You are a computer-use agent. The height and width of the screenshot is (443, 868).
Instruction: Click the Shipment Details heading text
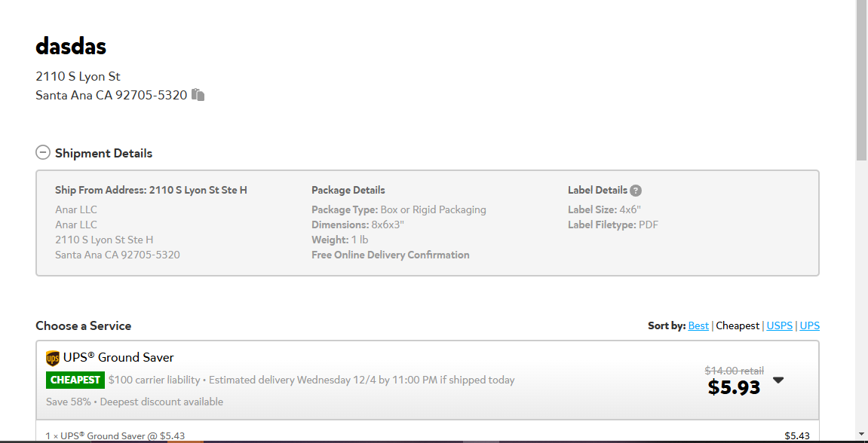tap(103, 153)
